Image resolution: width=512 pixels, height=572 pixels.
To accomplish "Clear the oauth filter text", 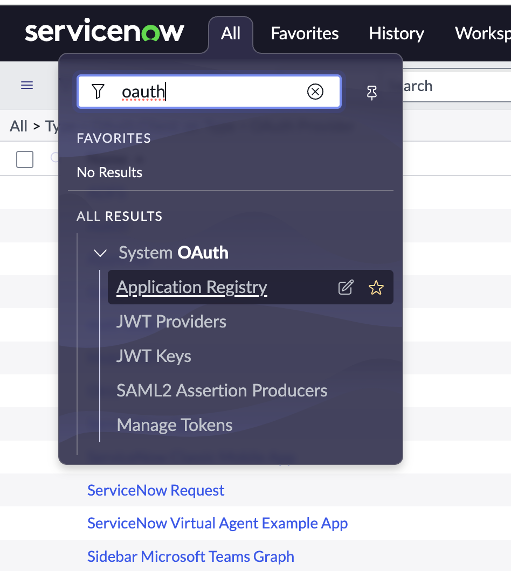I will point(315,92).
